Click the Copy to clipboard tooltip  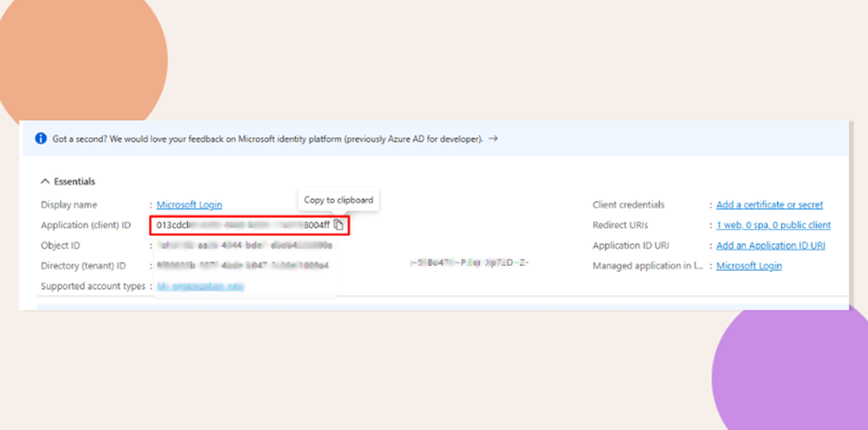[x=338, y=200]
